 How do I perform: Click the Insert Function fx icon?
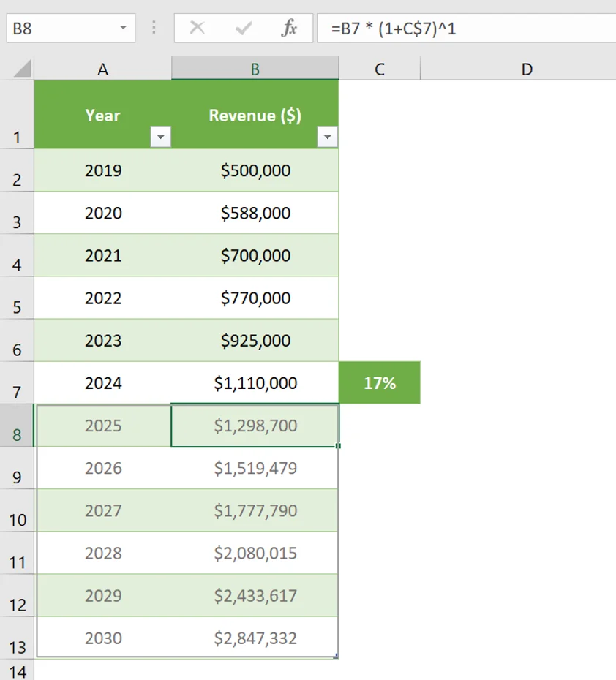(290, 29)
